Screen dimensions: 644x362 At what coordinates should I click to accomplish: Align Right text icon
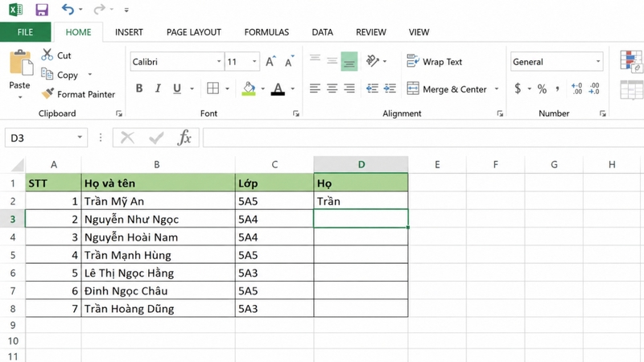(x=349, y=88)
